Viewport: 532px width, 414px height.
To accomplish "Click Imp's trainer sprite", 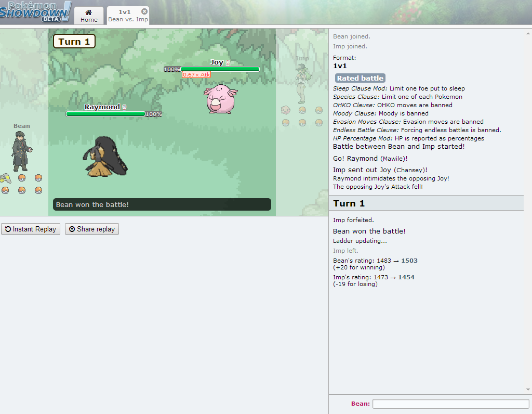I will [302, 84].
